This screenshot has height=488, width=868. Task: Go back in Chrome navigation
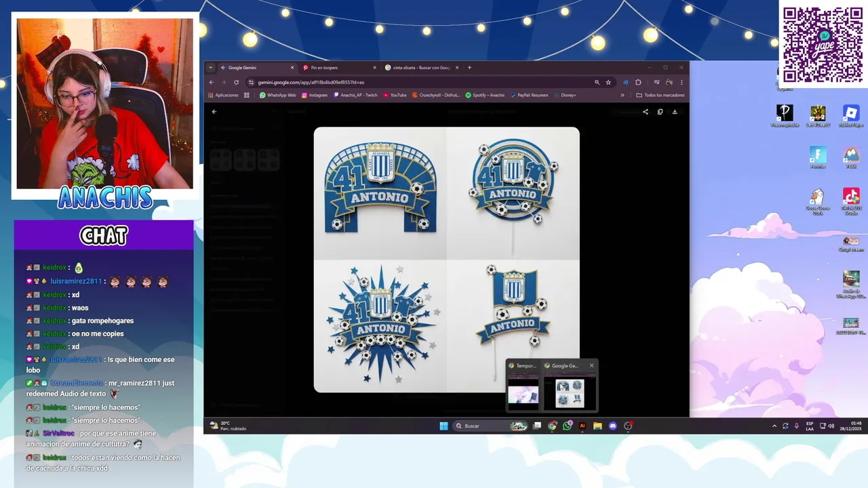(x=212, y=82)
